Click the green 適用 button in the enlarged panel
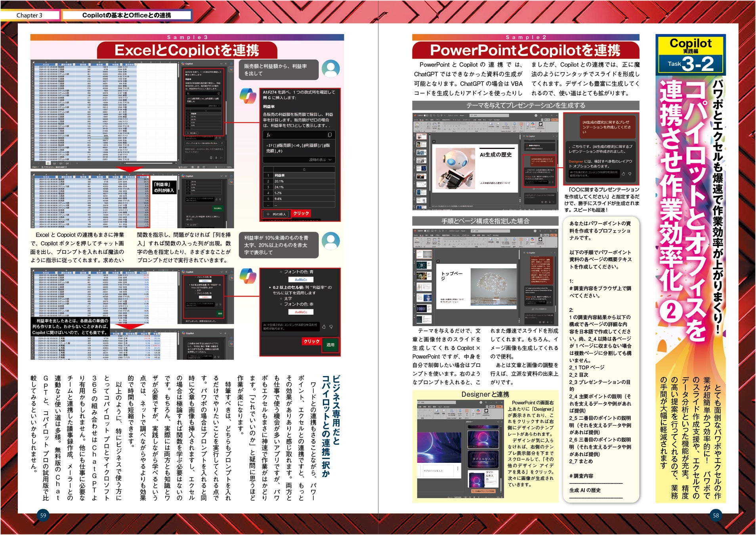Image resolution: width=756 pixels, height=535 pixels. pos(330,345)
